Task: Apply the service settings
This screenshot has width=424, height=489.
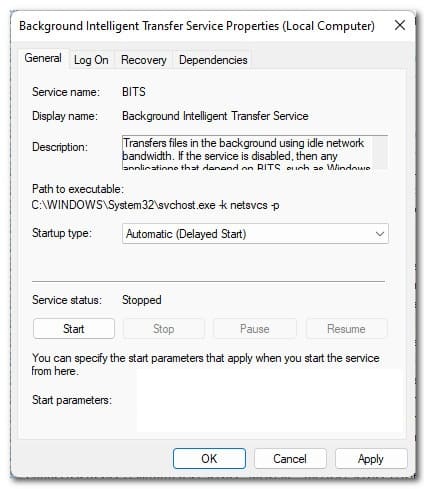Action: pyautogui.click(x=371, y=459)
